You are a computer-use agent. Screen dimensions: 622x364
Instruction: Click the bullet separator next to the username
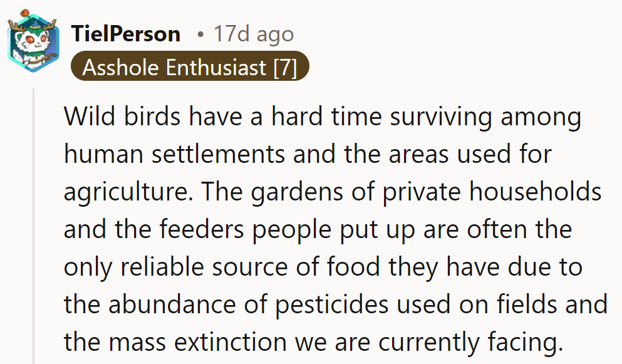pyautogui.click(x=202, y=34)
